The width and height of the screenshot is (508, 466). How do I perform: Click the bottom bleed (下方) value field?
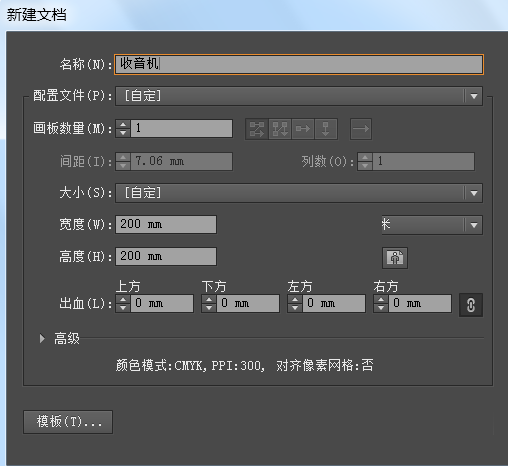248,303
